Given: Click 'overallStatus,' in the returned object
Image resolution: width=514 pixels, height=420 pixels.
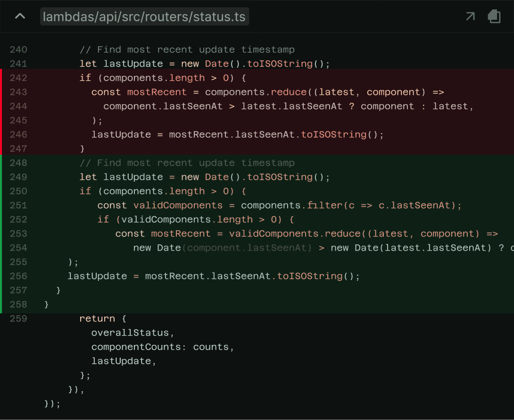Looking at the screenshot, I should [x=133, y=333].
